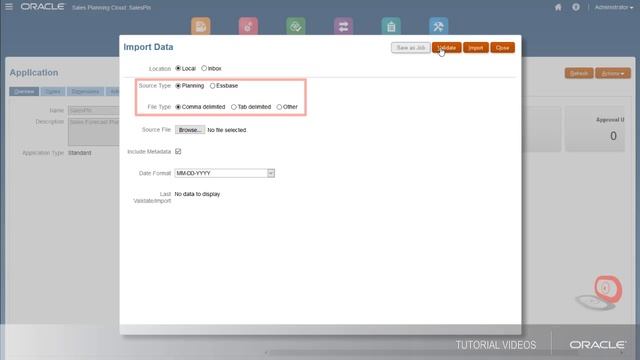The height and width of the screenshot is (360, 640).
Task: Click the Name field in Application
Action: (94, 110)
